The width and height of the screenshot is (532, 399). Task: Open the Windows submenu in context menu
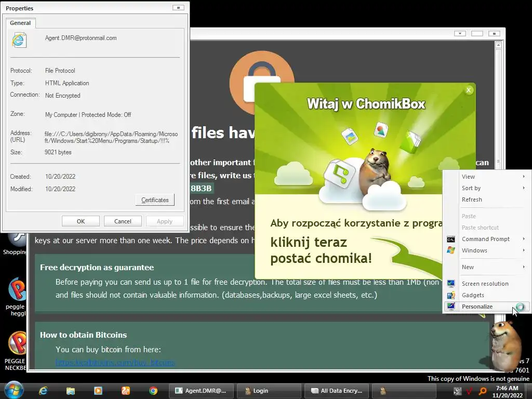point(487,250)
